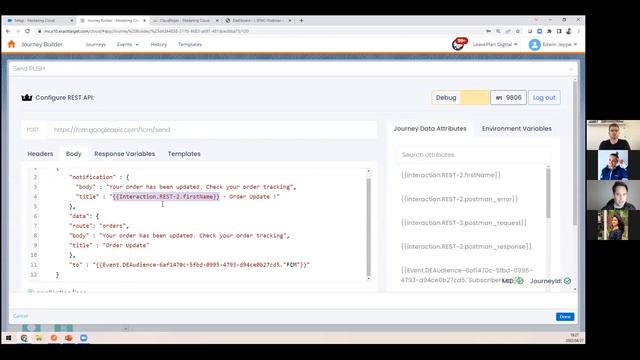Expand the Edwin user account menu
The width and height of the screenshot is (640, 360).
click(560, 44)
